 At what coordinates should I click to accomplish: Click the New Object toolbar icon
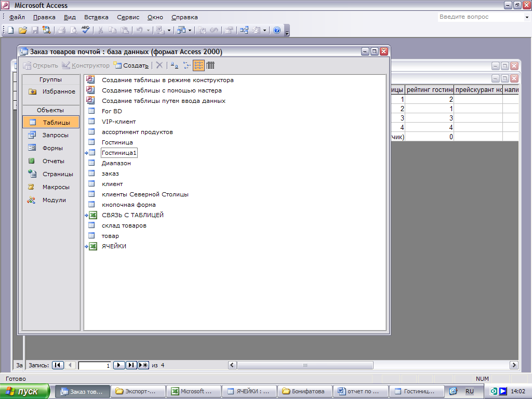tap(257, 30)
